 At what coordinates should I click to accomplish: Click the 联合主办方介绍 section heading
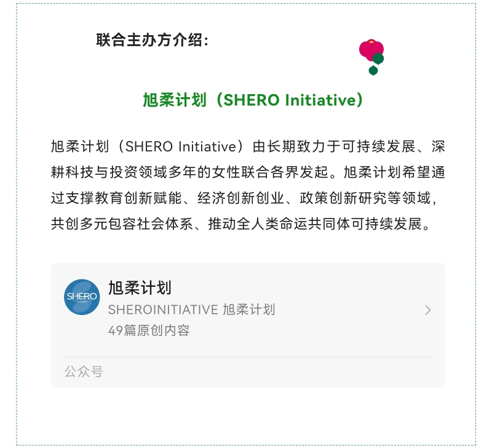(153, 41)
